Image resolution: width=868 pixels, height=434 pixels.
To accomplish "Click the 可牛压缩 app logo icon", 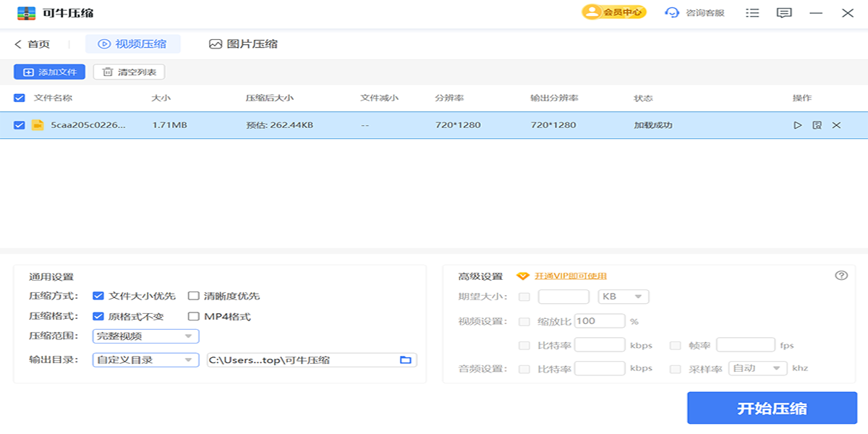I will 26,13.
